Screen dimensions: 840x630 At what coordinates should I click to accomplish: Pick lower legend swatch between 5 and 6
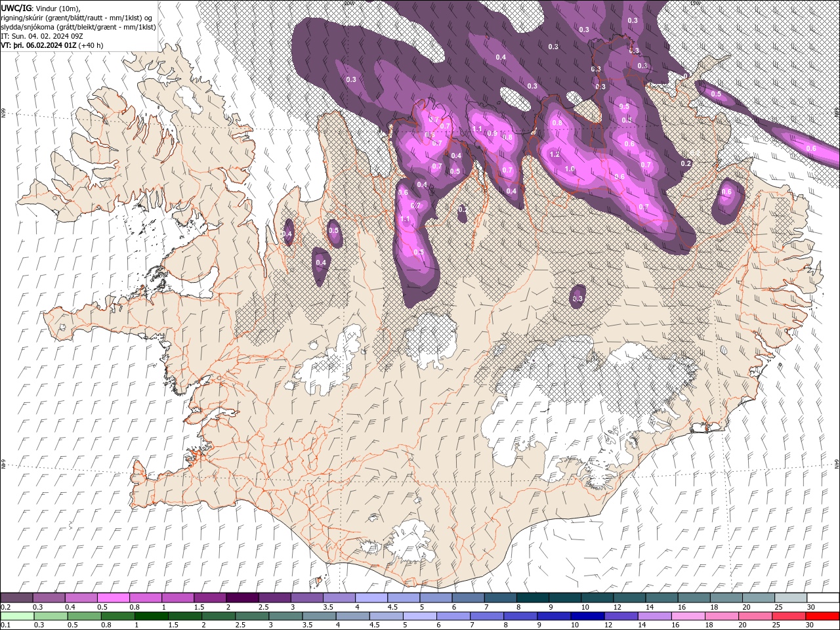coord(420,616)
